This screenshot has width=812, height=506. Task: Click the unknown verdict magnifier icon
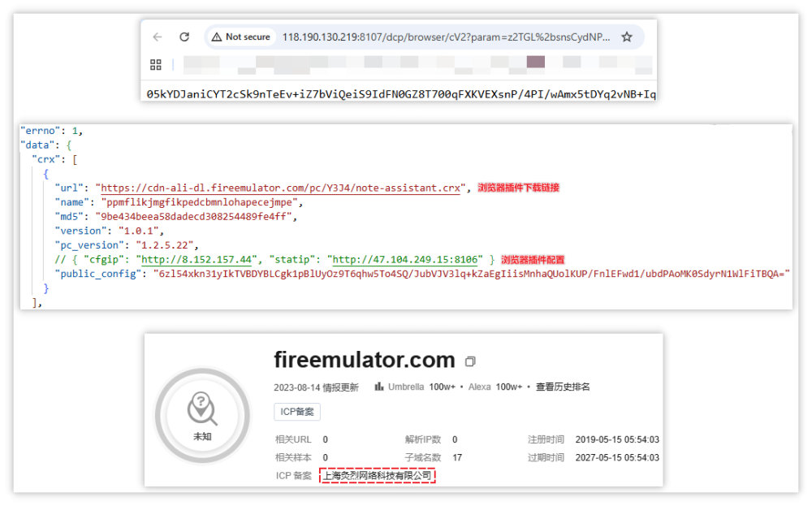click(x=201, y=409)
